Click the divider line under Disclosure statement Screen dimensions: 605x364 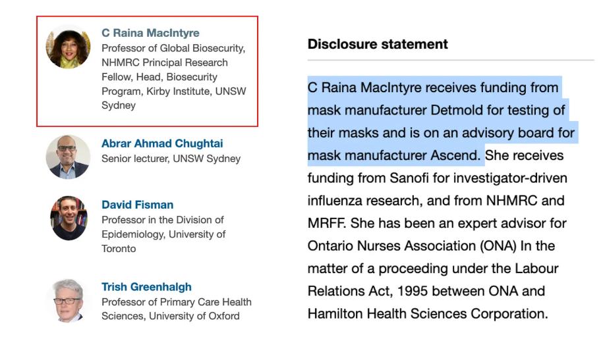(451, 61)
